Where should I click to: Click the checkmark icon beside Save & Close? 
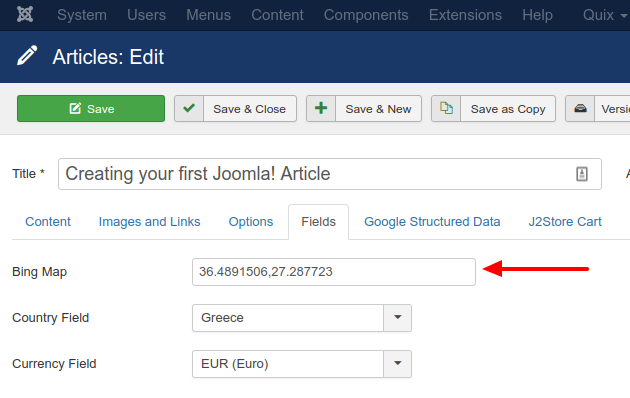point(189,108)
